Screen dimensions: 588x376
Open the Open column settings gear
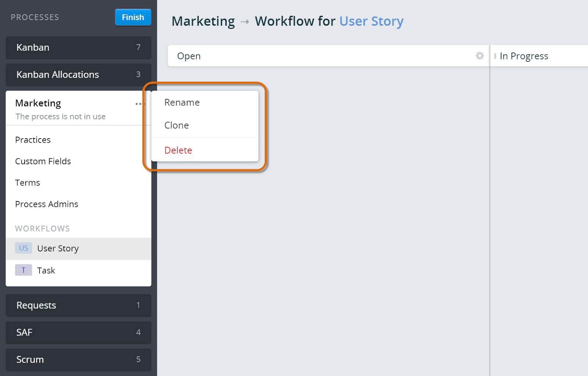click(479, 56)
